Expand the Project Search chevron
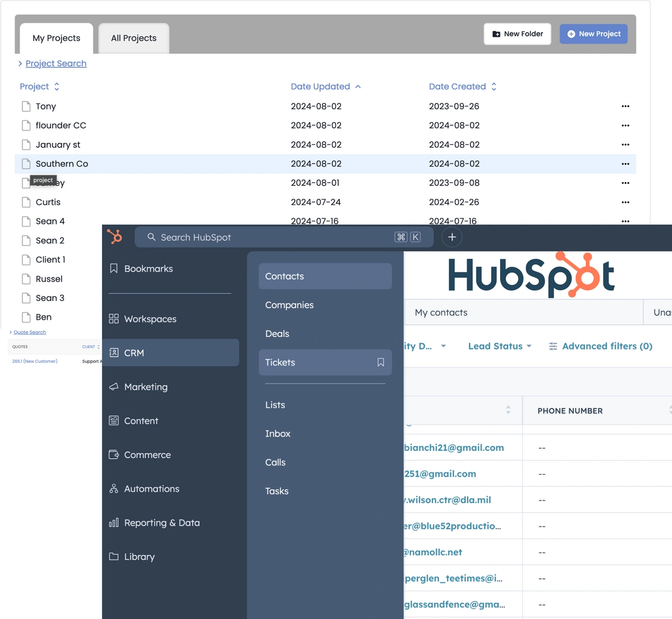672x619 pixels. [20, 64]
